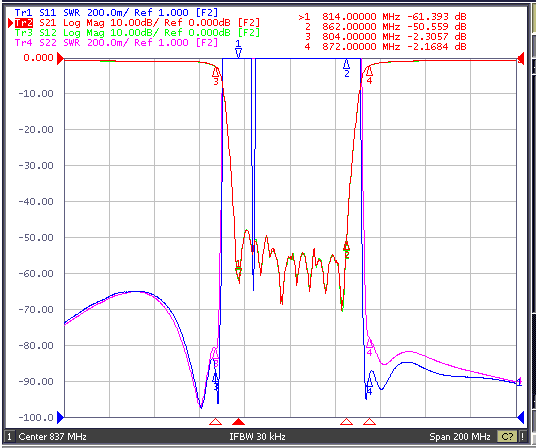Click marker 2 readout at 862 MHz
536x448 pixels.
382,26
